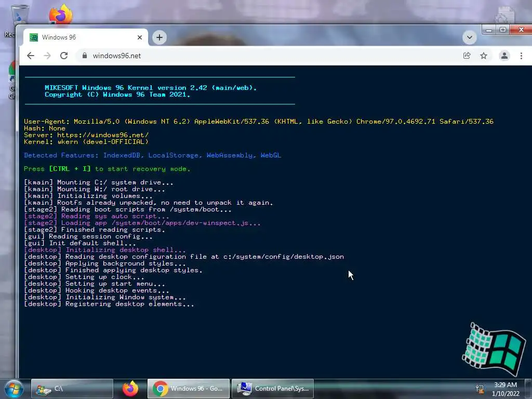
Task: Click '[desktop] Reading desktop configuration file' line
Action: tap(184, 257)
